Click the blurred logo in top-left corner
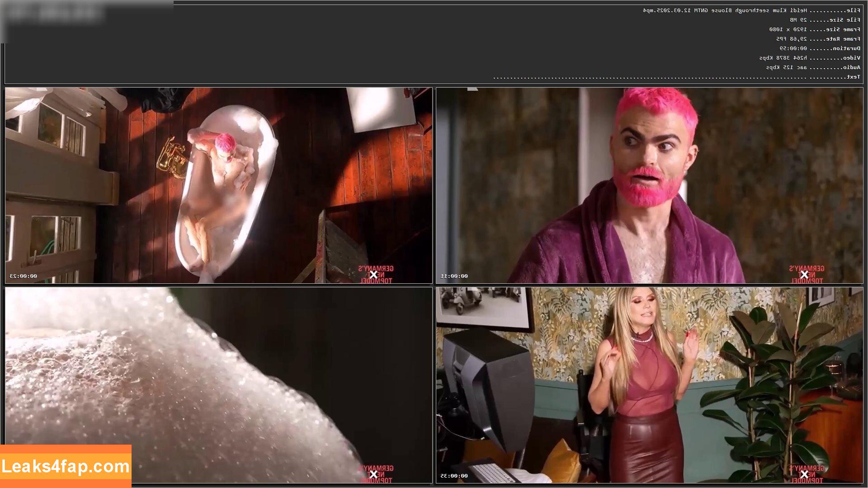The image size is (868, 488). pos(54,14)
